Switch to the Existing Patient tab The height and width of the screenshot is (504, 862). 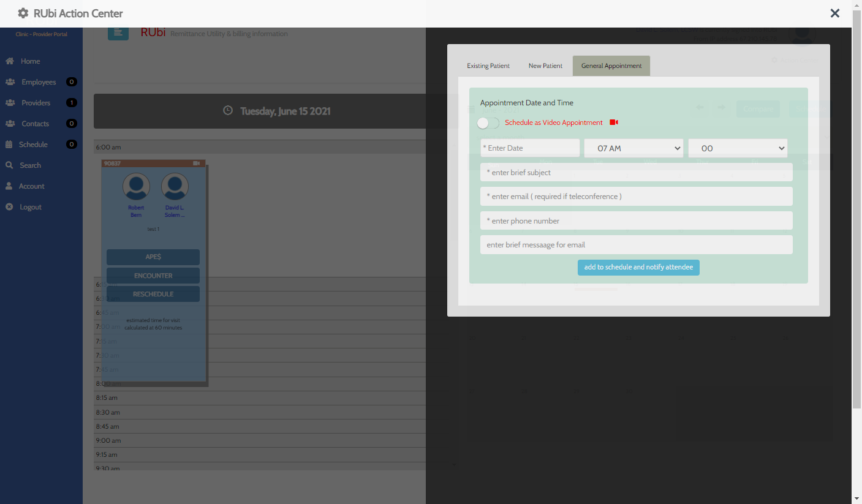click(488, 66)
